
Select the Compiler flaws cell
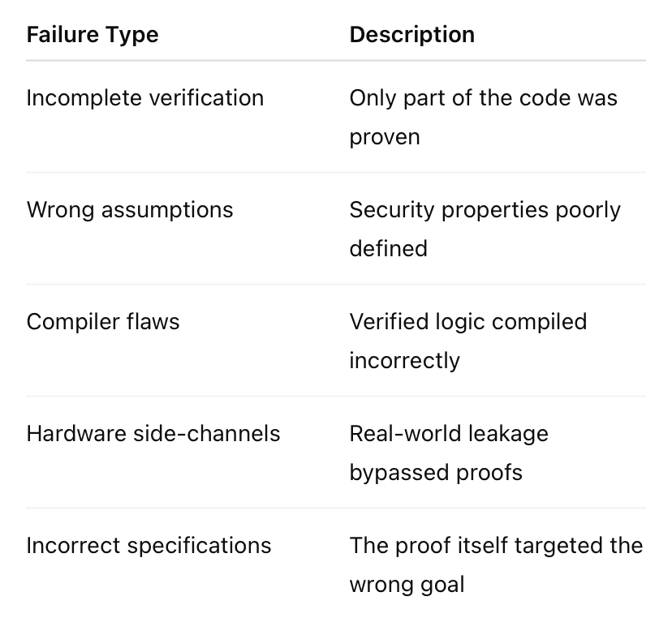103,322
